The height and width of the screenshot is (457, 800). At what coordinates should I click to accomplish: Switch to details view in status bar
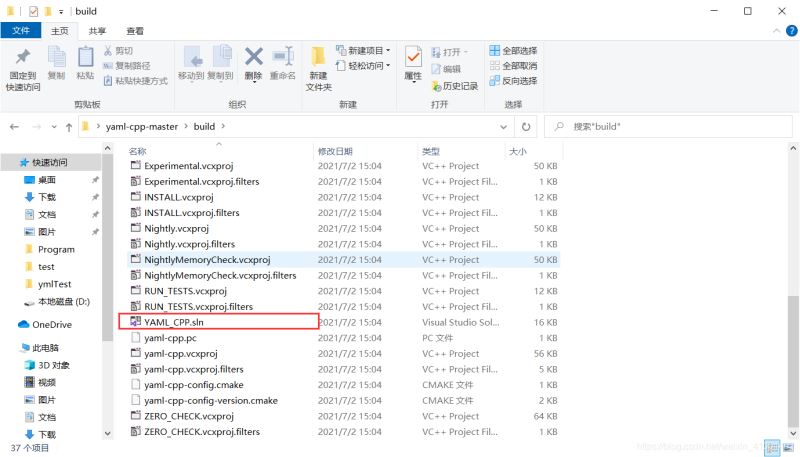[x=772, y=448]
